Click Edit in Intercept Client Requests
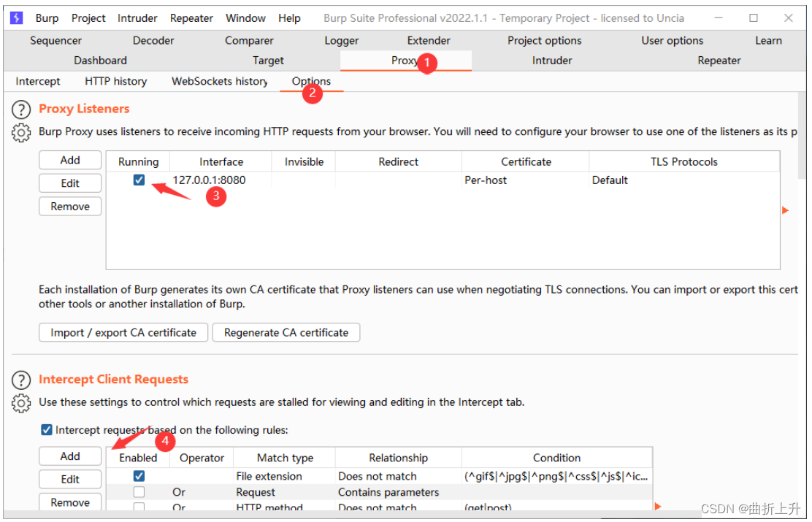Screen dimensions: 812x522 [70, 480]
